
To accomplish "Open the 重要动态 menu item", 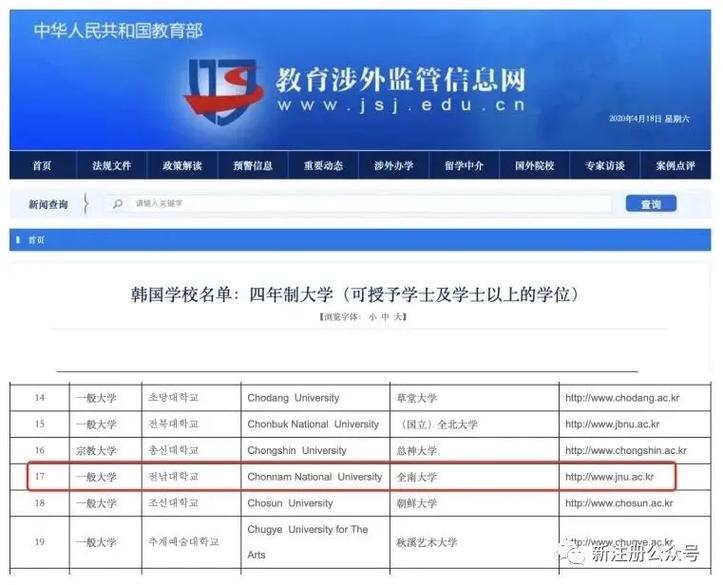I will coord(323,165).
